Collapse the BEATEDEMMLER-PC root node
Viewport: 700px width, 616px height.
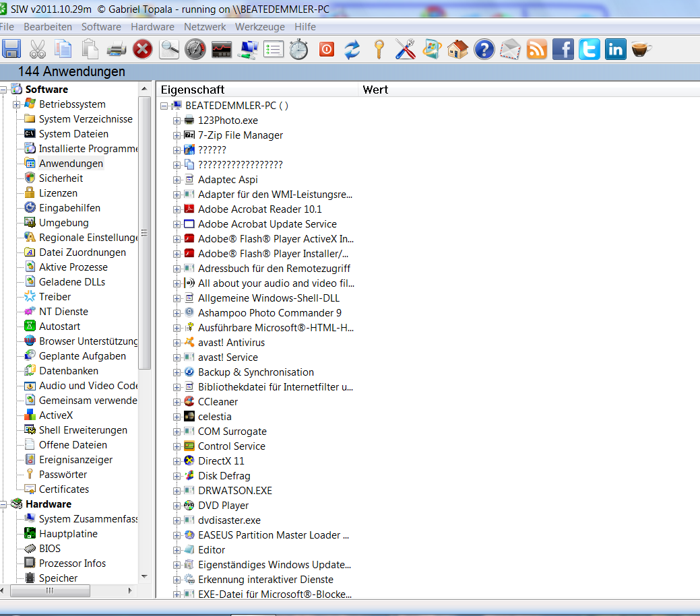pyautogui.click(x=164, y=106)
